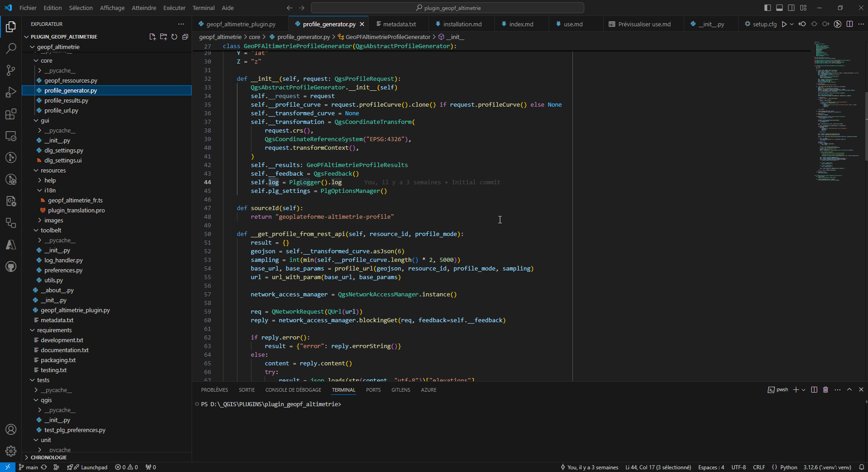Image resolution: width=868 pixels, height=472 pixels.
Task: Open the Manage gear icon
Action: click(x=11, y=451)
